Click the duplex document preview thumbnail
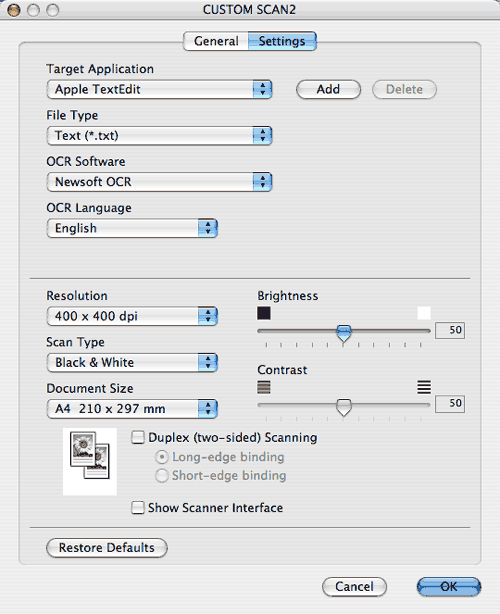Viewport: 500px width, 614px height. point(90,461)
